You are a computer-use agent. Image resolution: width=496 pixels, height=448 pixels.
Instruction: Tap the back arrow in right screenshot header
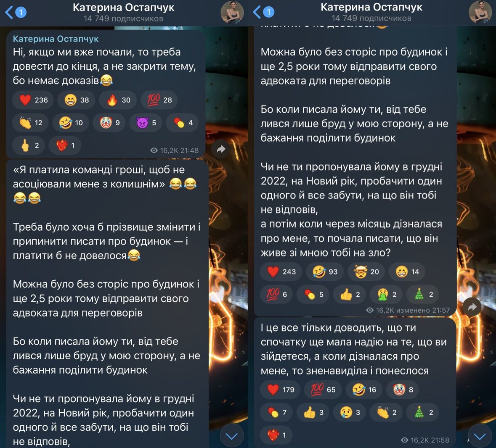[x=257, y=13]
